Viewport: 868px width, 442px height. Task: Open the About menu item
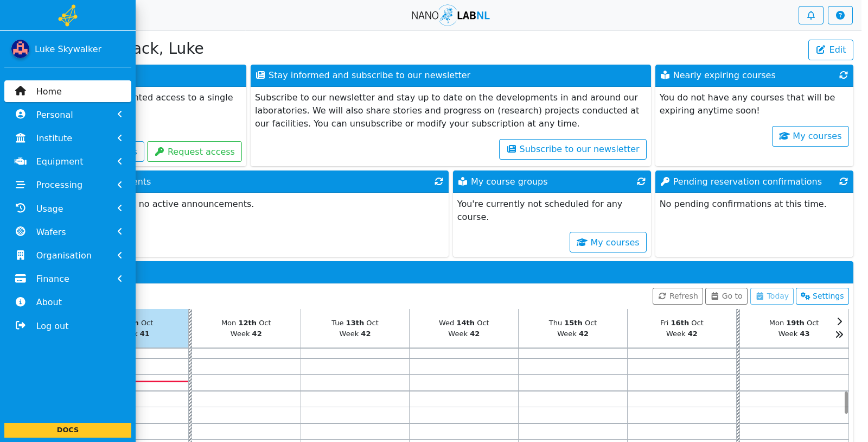coord(68,302)
